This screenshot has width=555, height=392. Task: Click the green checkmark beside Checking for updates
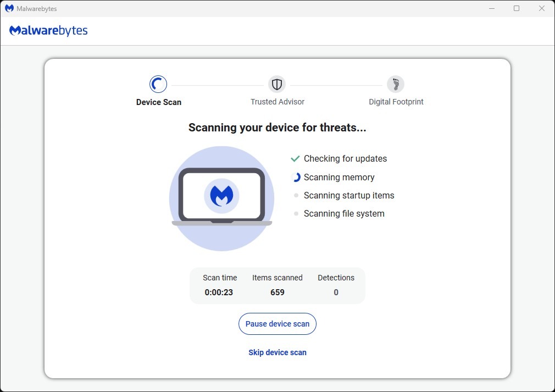tap(296, 159)
